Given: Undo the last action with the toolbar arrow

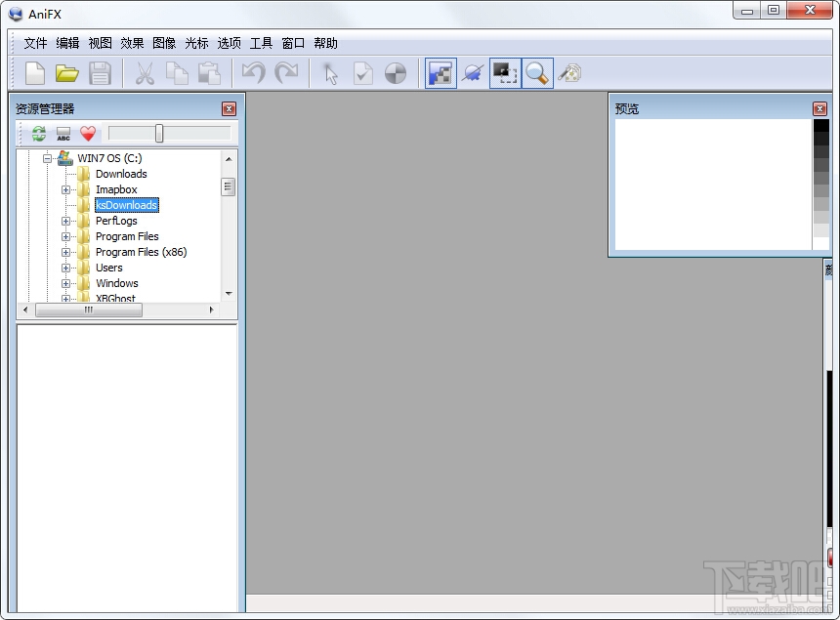Looking at the screenshot, I should pos(253,73).
